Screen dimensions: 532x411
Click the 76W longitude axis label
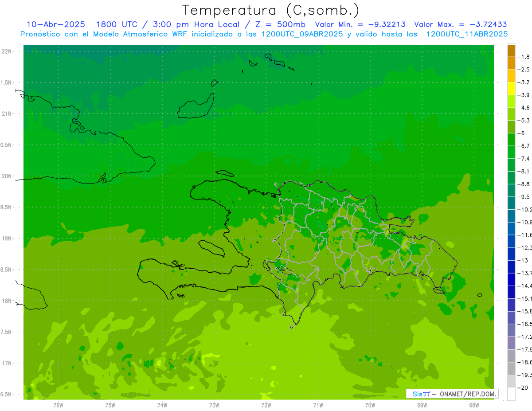[58, 405]
